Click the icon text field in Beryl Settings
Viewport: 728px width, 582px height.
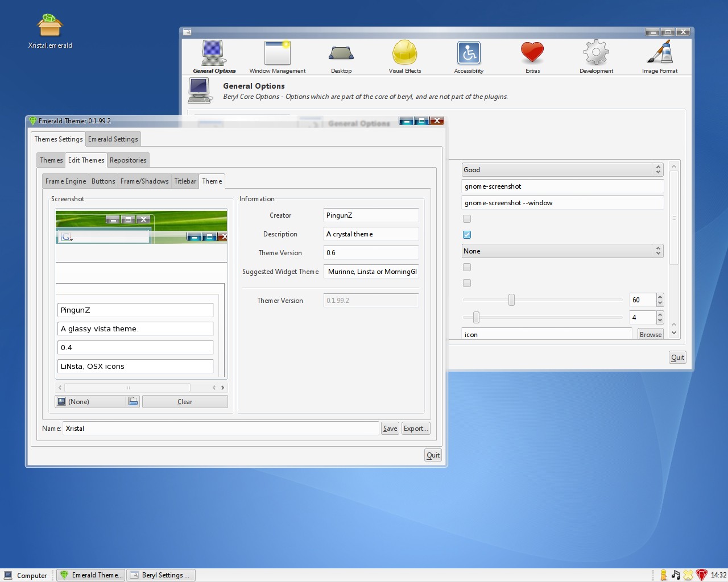547,334
